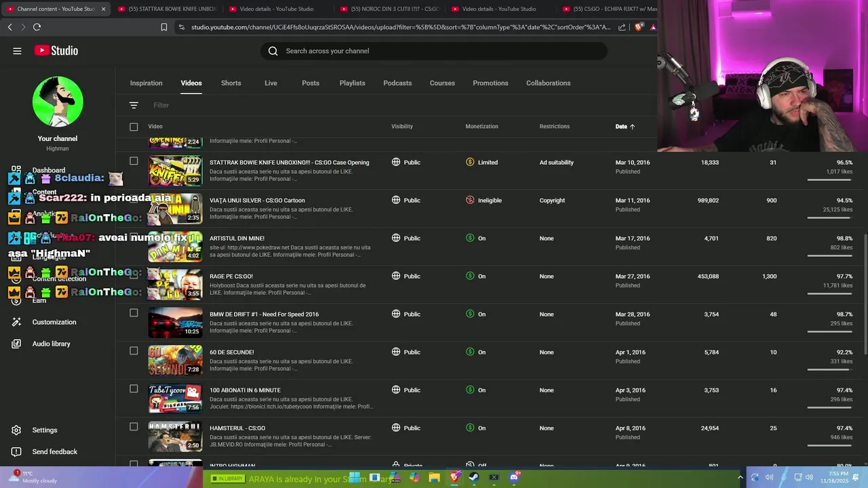This screenshot has width=868, height=488.
Task: Click the Settings gear icon
Action: coord(16,430)
